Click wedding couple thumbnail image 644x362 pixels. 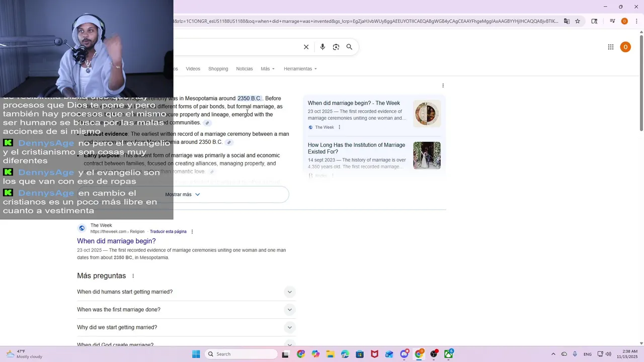point(427,155)
